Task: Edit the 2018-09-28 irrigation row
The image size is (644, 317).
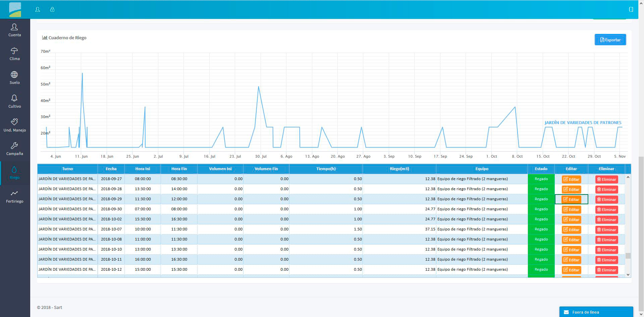Action: tap(571, 190)
